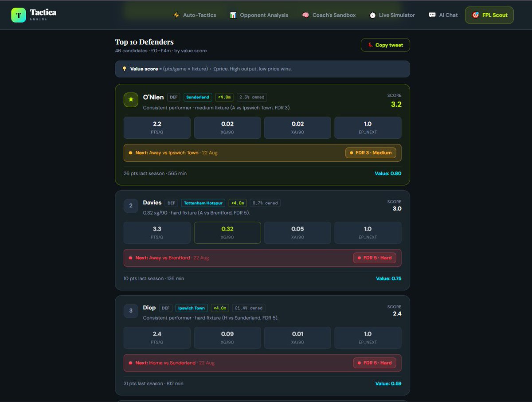
Task: Click the 2.3% owned tag
Action: tap(252, 97)
